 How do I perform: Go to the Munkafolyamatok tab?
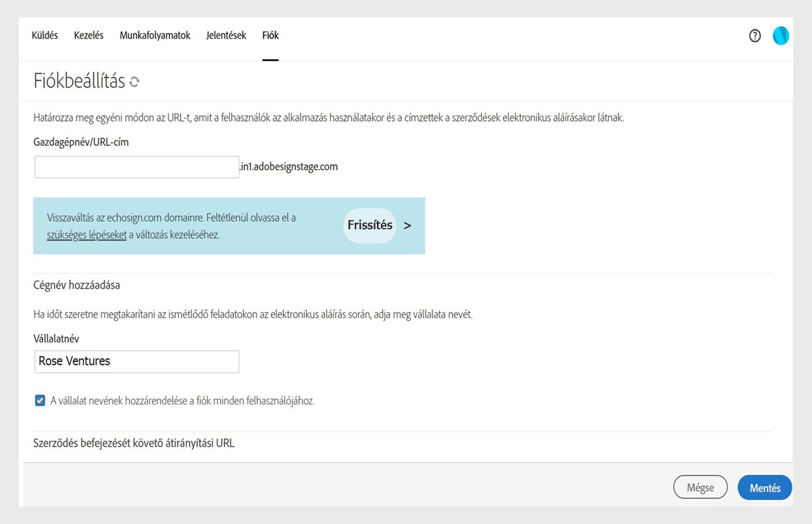point(155,36)
